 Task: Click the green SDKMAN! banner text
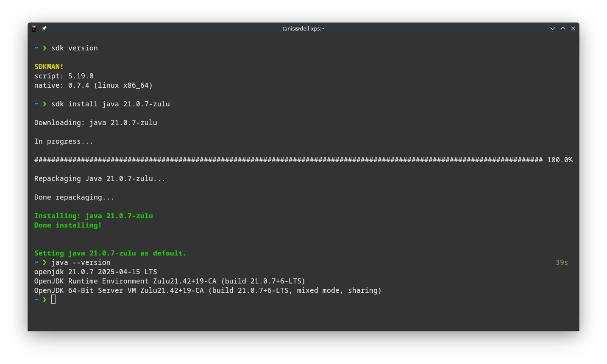(48, 67)
